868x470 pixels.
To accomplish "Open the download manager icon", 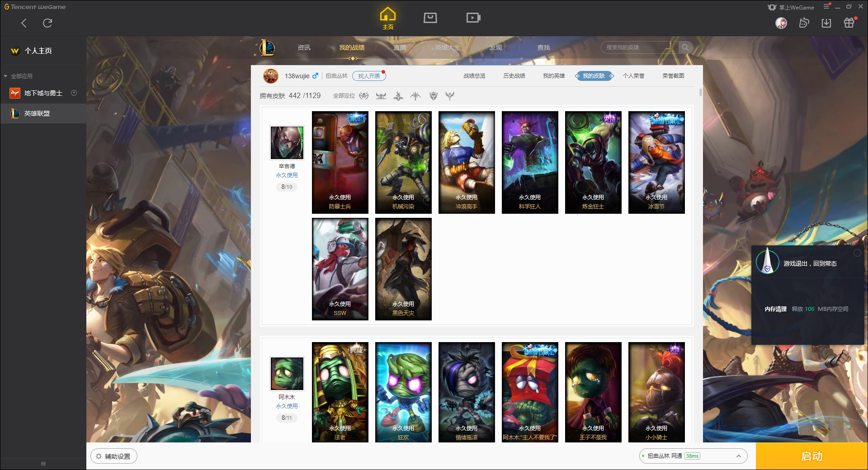I will 826,23.
